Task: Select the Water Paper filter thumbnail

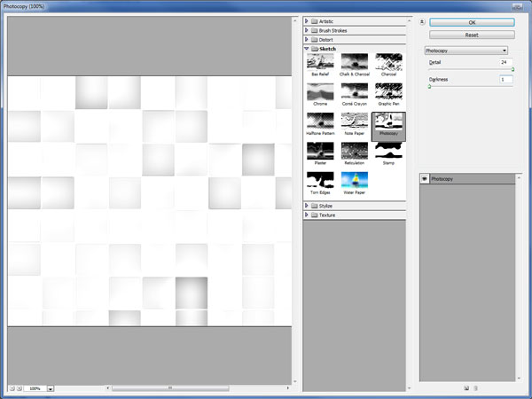Action: (x=354, y=182)
